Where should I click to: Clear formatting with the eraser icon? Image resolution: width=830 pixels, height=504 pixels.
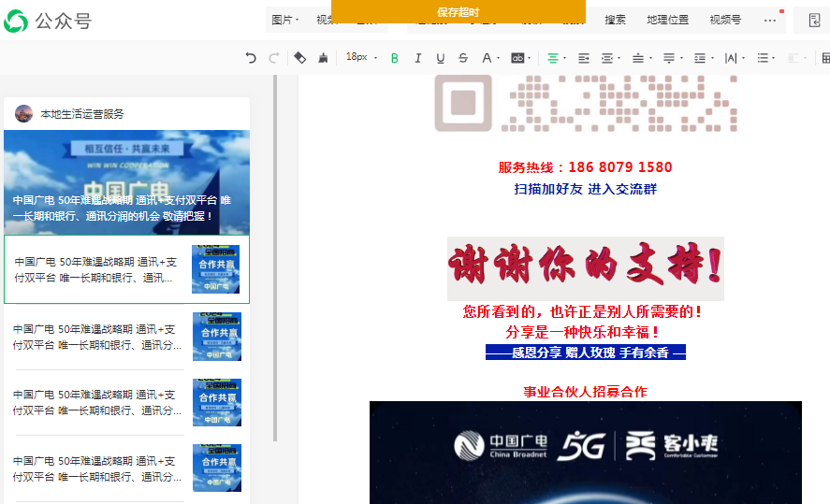pos(299,58)
